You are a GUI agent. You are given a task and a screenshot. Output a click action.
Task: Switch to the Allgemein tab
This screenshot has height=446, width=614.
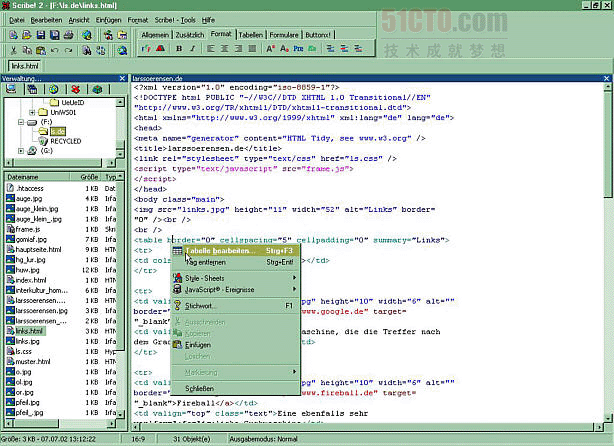click(x=155, y=35)
